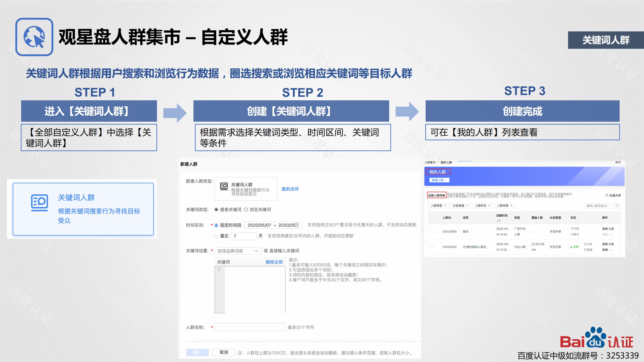Click the 搜索人群名称/ID search box
This screenshot has height=362, width=644.
(x=602, y=206)
